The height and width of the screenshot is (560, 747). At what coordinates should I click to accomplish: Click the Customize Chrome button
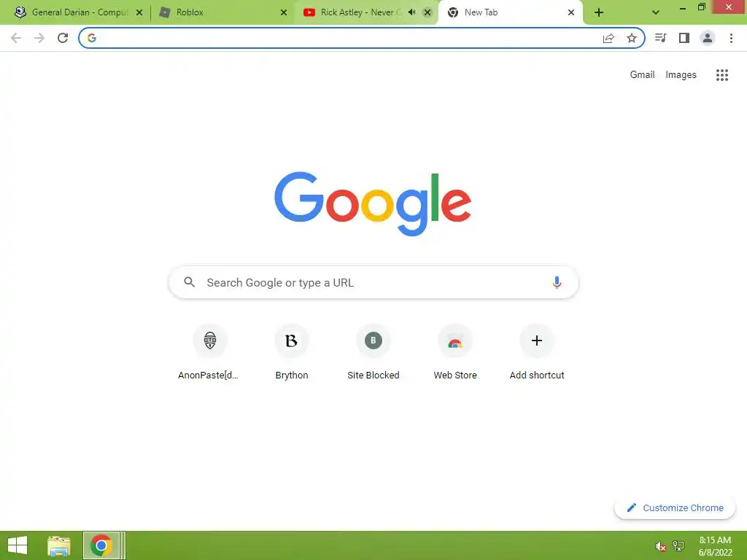675,507
